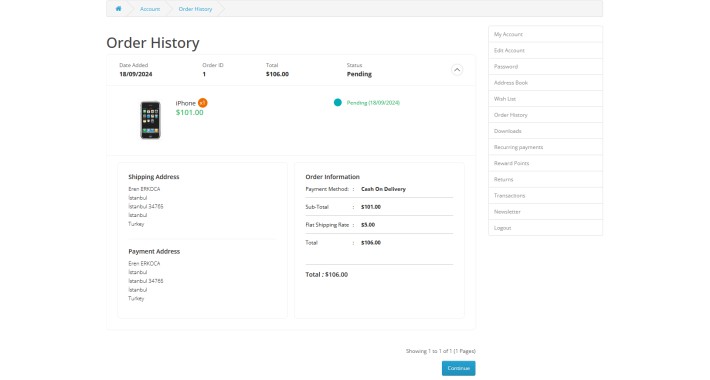Open the iPhone product thumbnail
The width and height of the screenshot is (710, 380).
[x=150, y=120]
